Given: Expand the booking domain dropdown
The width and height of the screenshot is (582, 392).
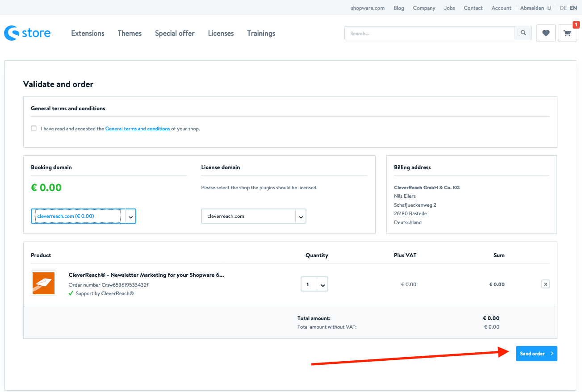Looking at the screenshot, I should 130,217.
